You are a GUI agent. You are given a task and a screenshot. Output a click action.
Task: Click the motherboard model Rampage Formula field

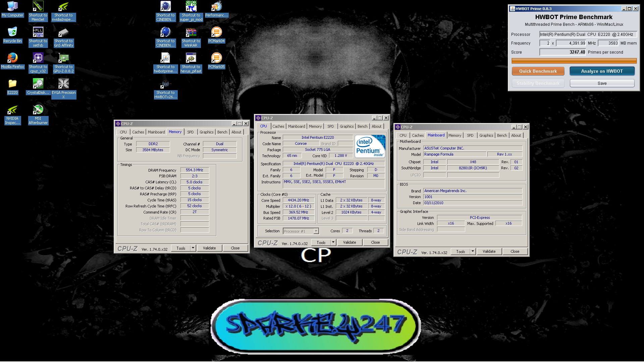point(455,154)
